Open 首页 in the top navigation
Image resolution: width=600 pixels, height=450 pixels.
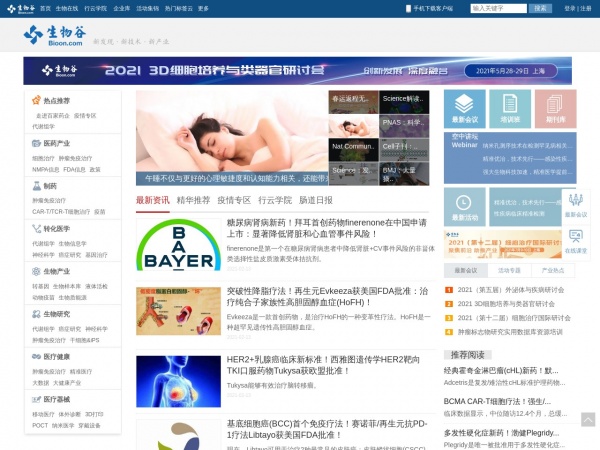[45, 8]
